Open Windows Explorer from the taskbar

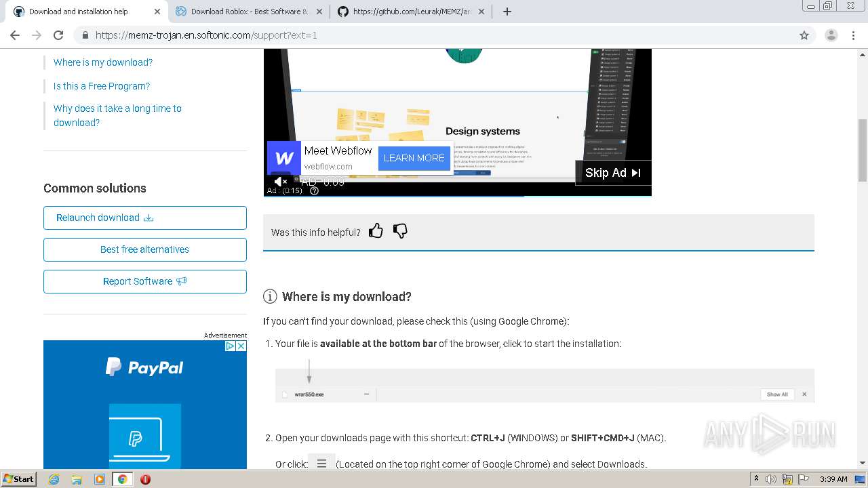[x=77, y=479]
